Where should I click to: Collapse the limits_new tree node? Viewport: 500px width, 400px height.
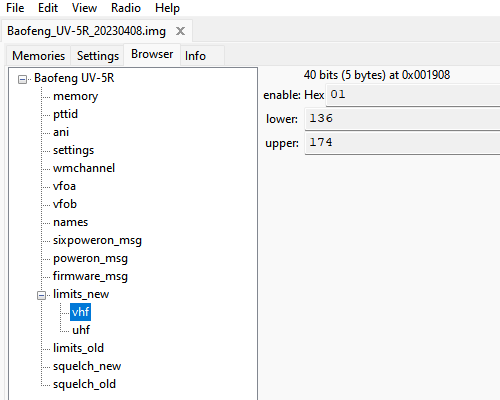click(41, 295)
